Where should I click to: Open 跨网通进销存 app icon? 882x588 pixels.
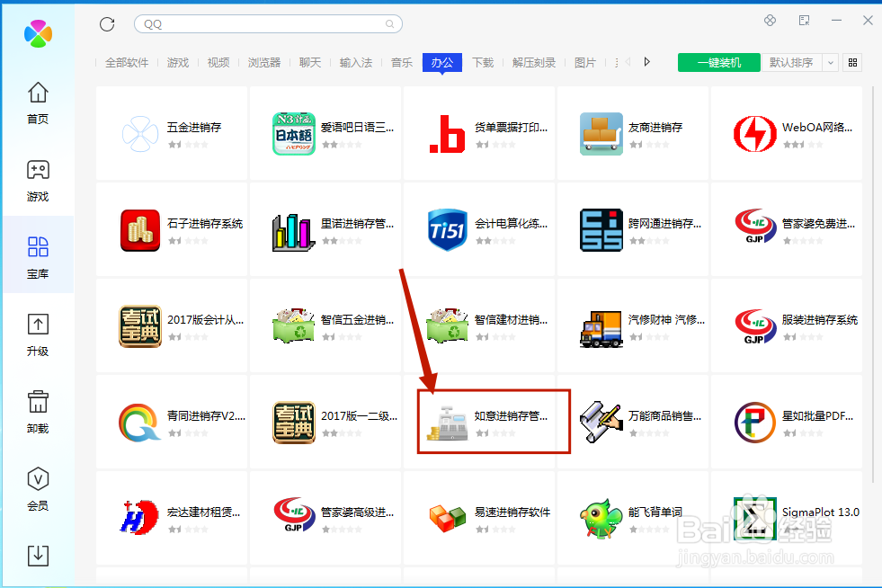click(x=601, y=230)
